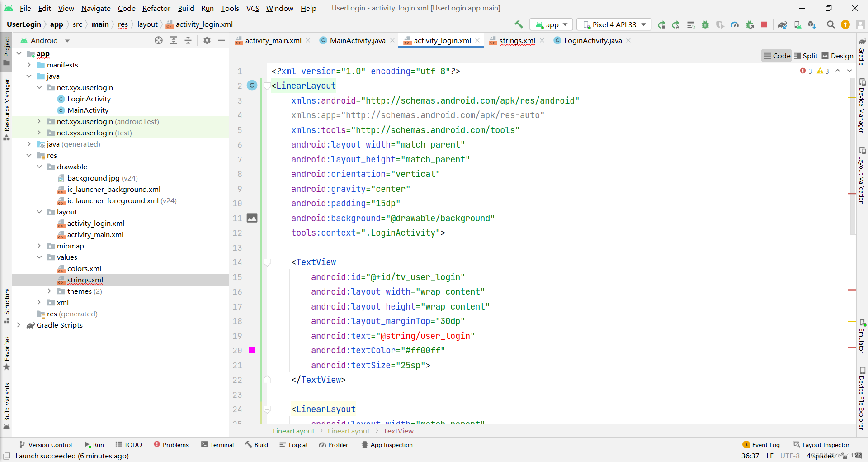Image resolution: width=868 pixels, height=462 pixels.
Task: Click Collapse All in Project panel
Action: 188,40
